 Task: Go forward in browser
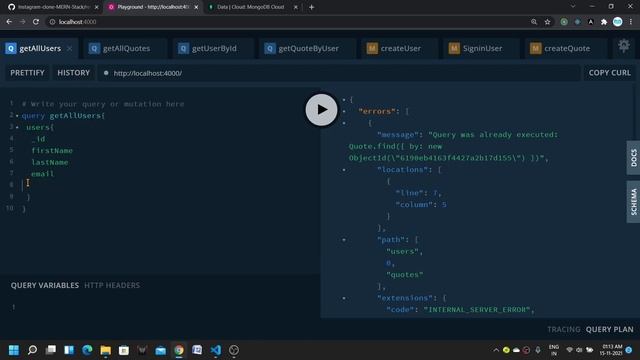(x=22, y=22)
